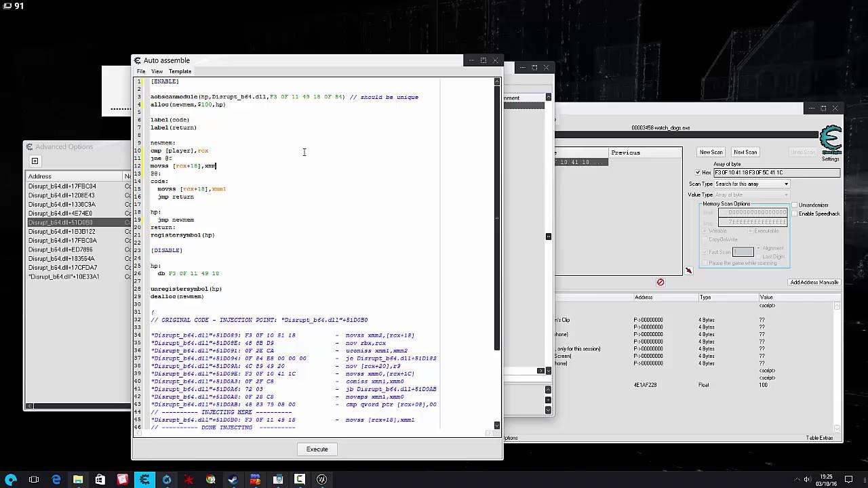The width and height of the screenshot is (868, 488).
Task: Open the pink music app in taskbar
Action: tap(123, 480)
